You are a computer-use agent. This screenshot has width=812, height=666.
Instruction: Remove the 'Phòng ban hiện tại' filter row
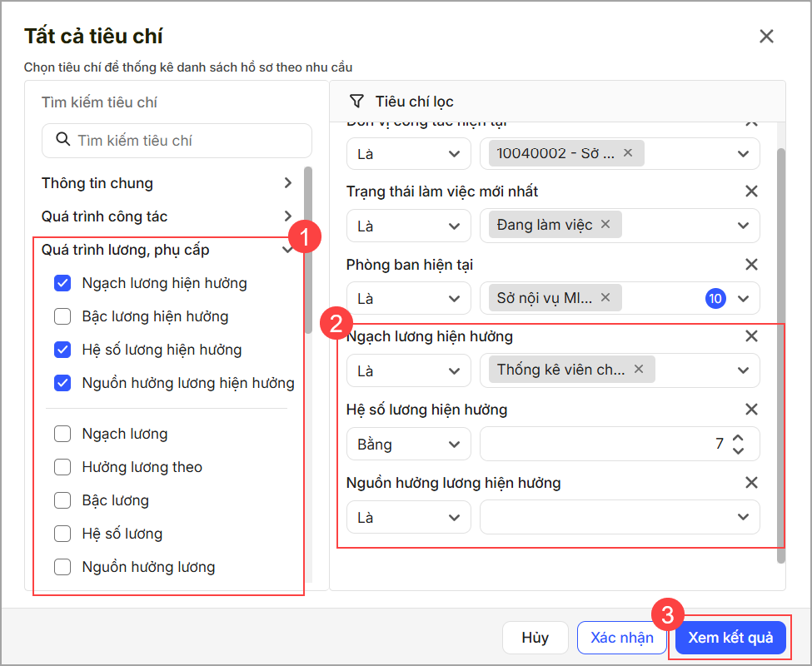pyautogui.click(x=751, y=265)
